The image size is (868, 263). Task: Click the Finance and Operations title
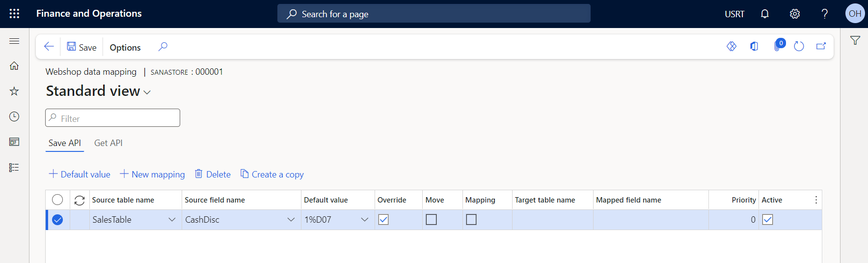89,14
